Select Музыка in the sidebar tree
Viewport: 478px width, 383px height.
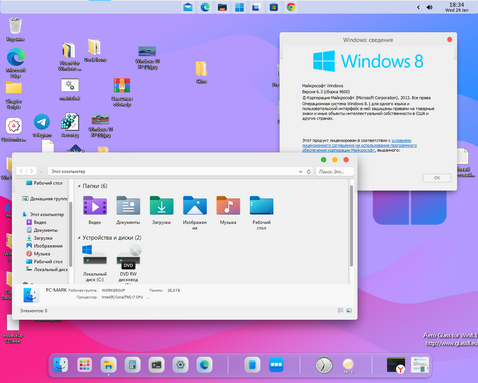38,254
